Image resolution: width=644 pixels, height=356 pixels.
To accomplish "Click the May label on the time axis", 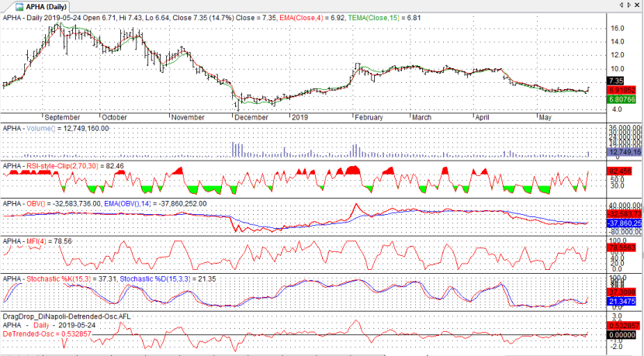I will pyautogui.click(x=545, y=117).
